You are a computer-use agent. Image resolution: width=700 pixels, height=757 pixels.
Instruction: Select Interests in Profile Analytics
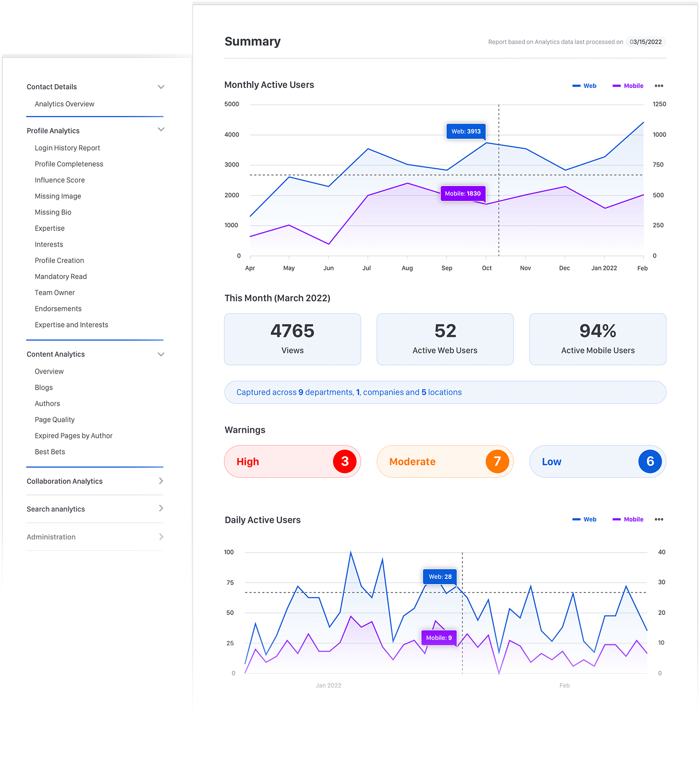pos(49,244)
